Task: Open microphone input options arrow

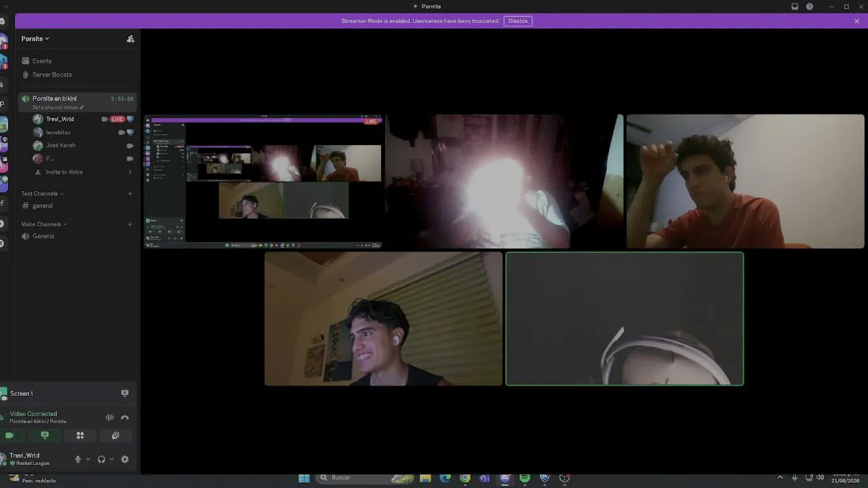Action: pos(88,460)
